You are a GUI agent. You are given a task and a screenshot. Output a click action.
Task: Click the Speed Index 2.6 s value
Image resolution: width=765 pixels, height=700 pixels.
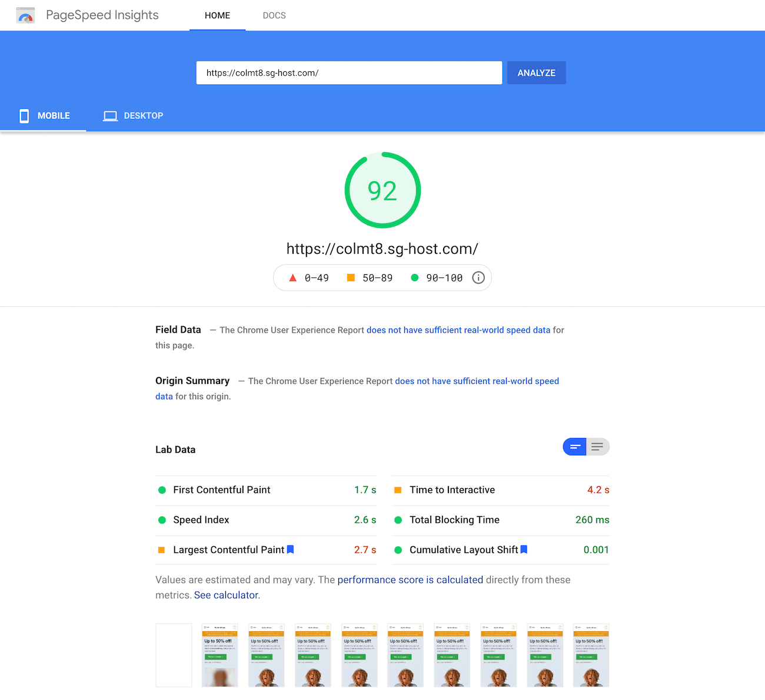click(x=365, y=520)
